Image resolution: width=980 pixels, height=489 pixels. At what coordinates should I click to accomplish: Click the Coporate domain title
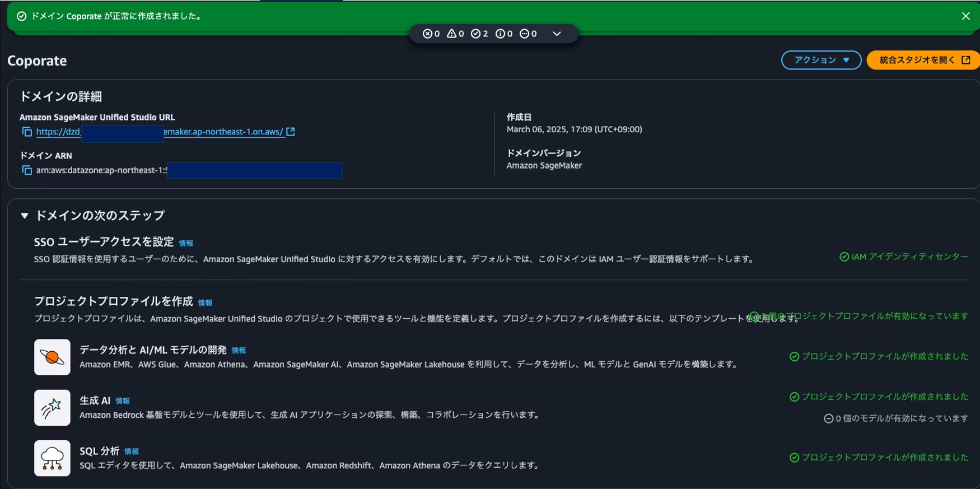(37, 60)
